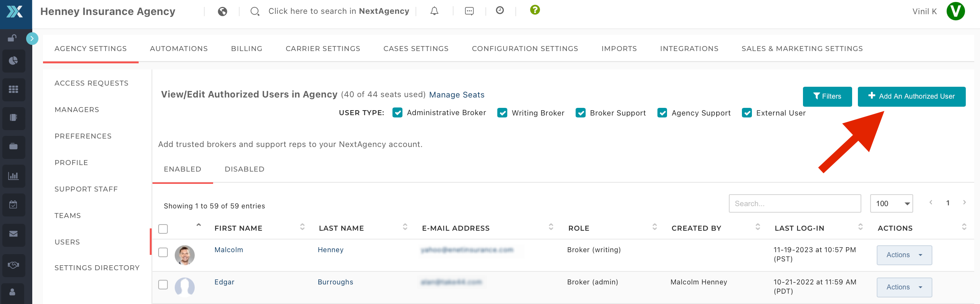Click Add An Authorized User button
Viewport: 980px width, 304px height.
coord(912,96)
